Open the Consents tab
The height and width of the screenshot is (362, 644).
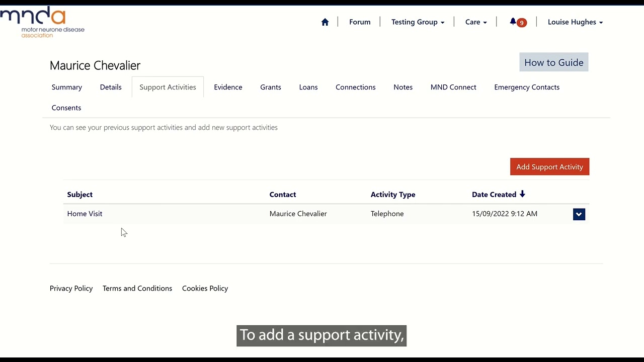66,108
